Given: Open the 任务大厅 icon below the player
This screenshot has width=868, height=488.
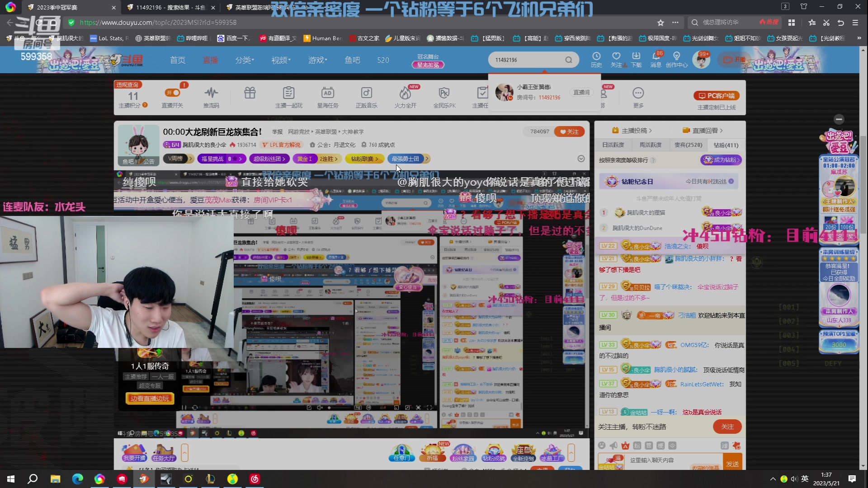Looking at the screenshot, I should click(164, 452).
